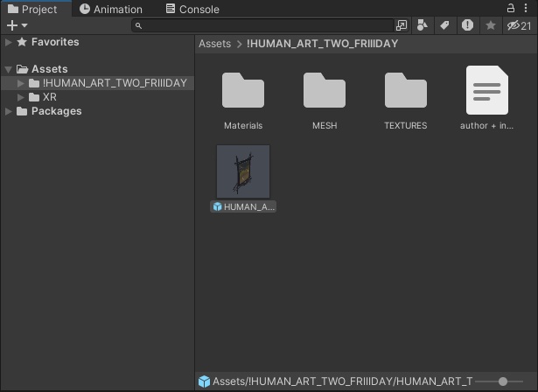The height and width of the screenshot is (392, 538).
Task: Adjust the icon size slider handle
Action: (503, 381)
